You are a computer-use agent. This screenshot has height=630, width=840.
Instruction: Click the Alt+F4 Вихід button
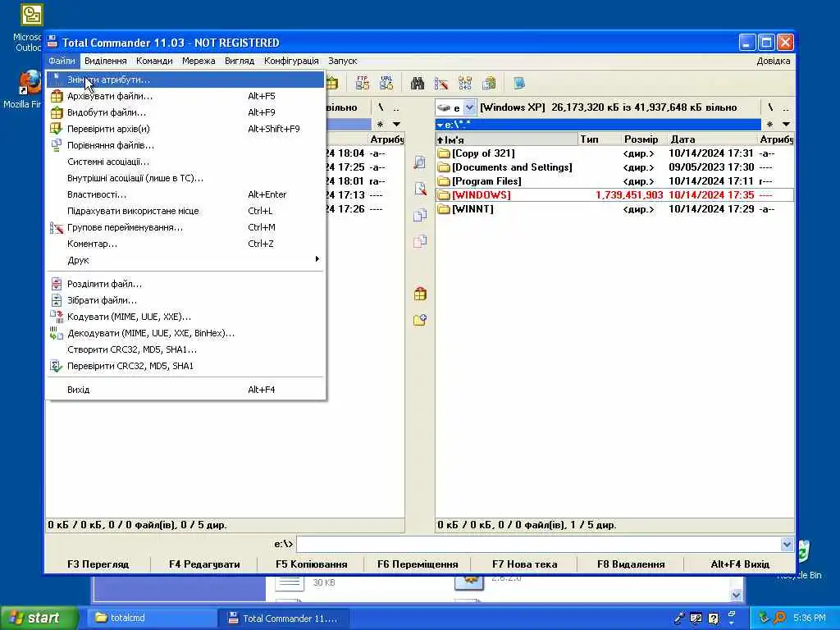(740, 564)
